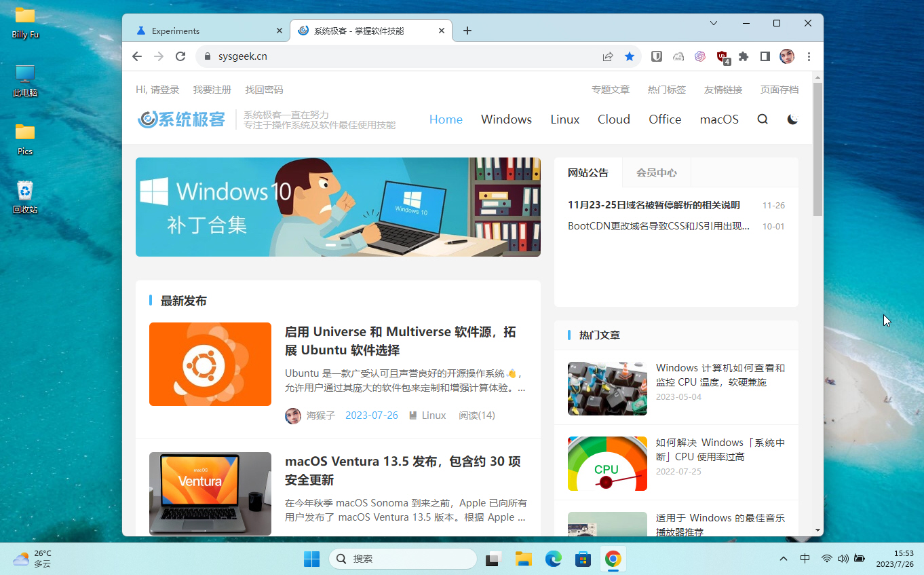
Task: Open the Home navigation item
Action: click(446, 119)
